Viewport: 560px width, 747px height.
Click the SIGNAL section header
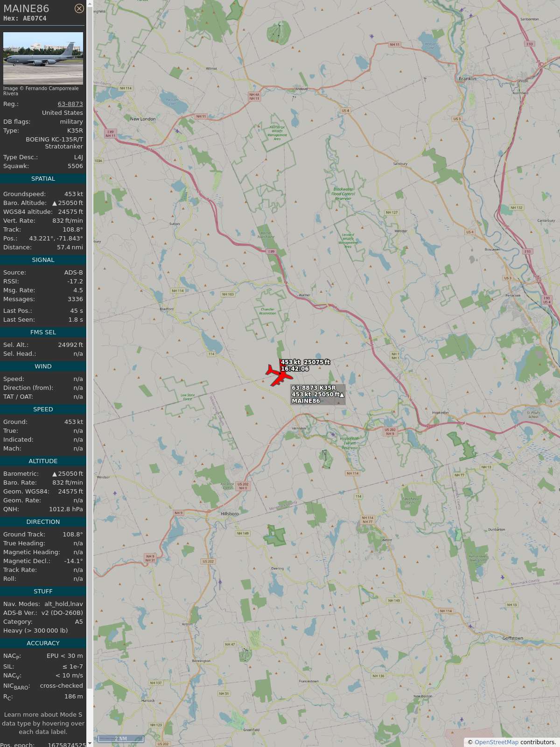point(43,260)
